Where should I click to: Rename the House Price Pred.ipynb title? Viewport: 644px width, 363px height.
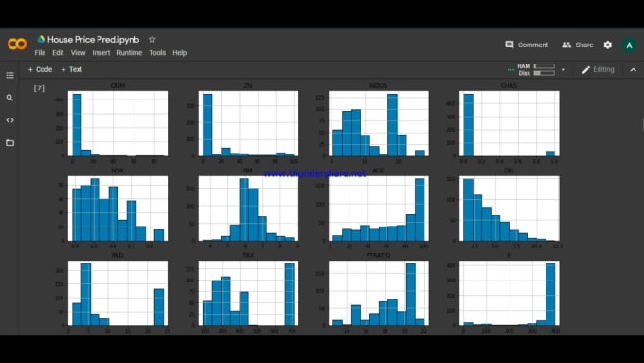tap(93, 40)
